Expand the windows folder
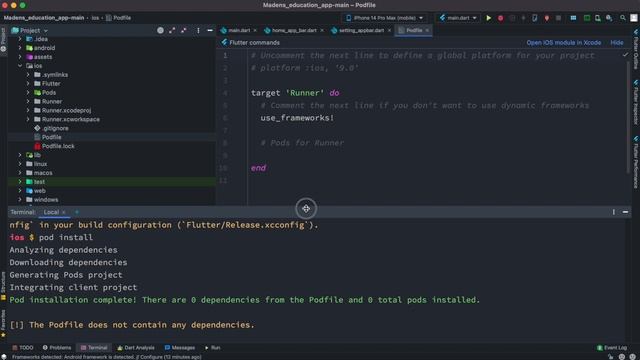The height and width of the screenshot is (360, 640). [x=20, y=200]
